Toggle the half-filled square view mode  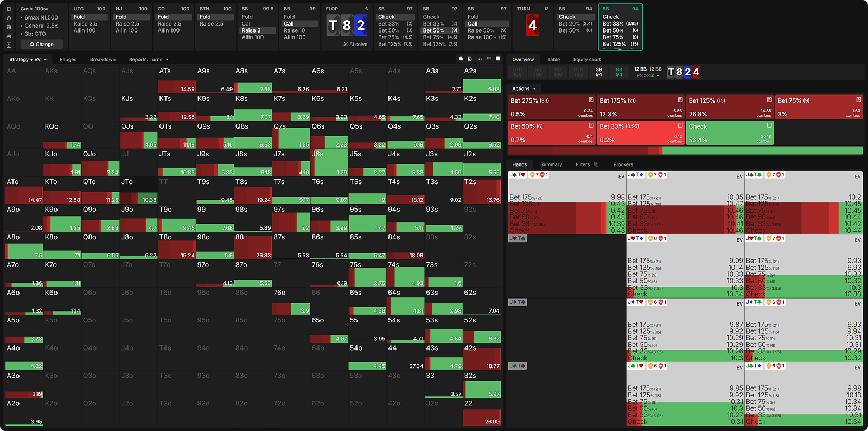point(470,59)
